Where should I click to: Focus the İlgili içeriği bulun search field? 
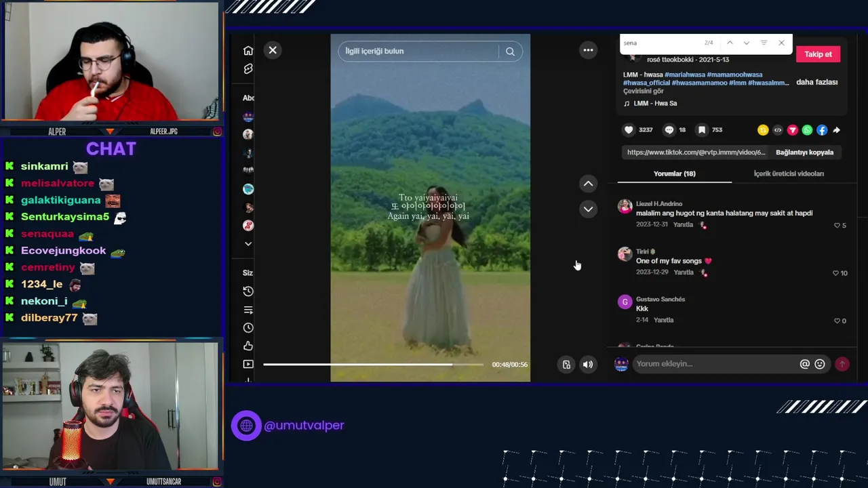pos(419,52)
